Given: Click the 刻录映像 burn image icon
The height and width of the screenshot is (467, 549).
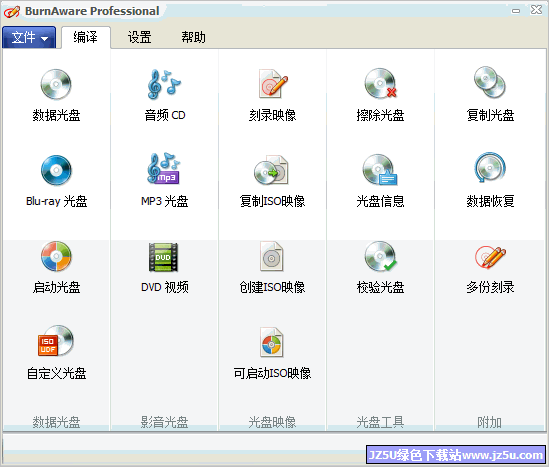Looking at the screenshot, I should coord(273,84).
